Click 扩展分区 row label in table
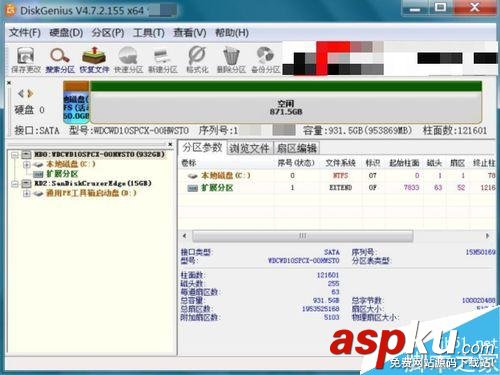This screenshot has width=500, height=375. point(217,188)
